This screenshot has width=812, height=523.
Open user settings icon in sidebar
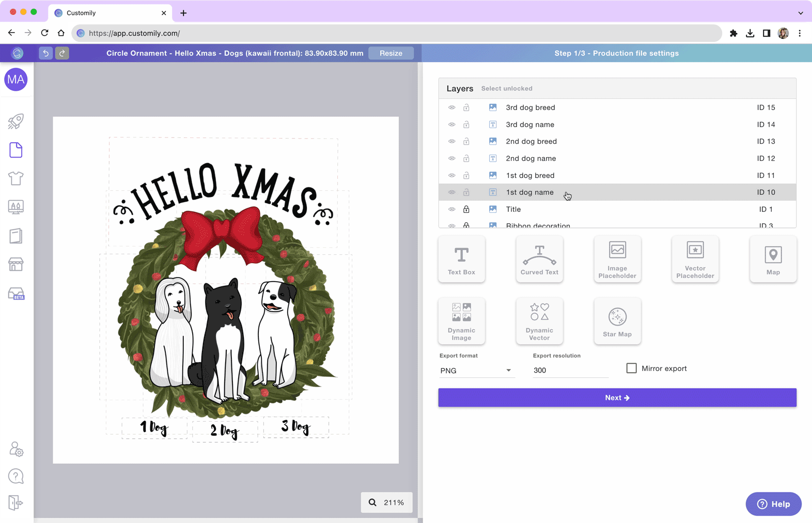coord(16,449)
